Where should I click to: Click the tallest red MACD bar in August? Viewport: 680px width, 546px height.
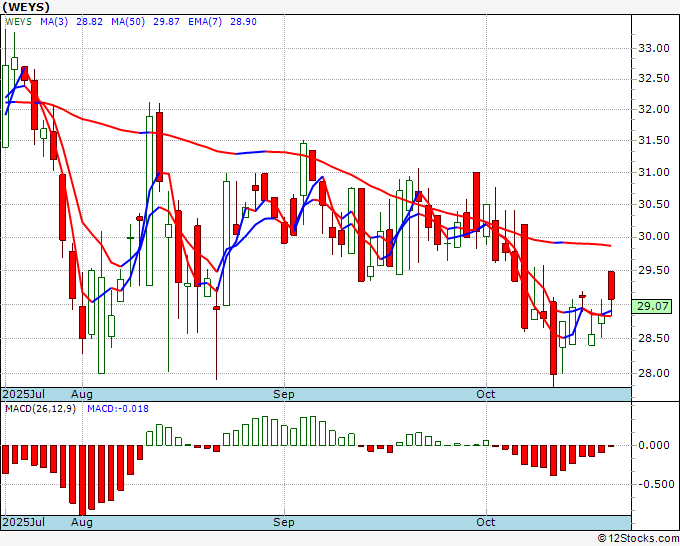coord(82,480)
